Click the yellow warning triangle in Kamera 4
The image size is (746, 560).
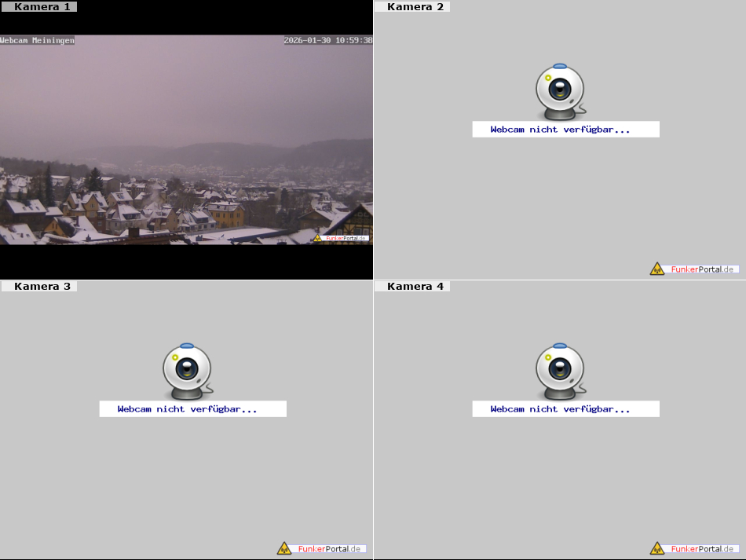[657, 548]
